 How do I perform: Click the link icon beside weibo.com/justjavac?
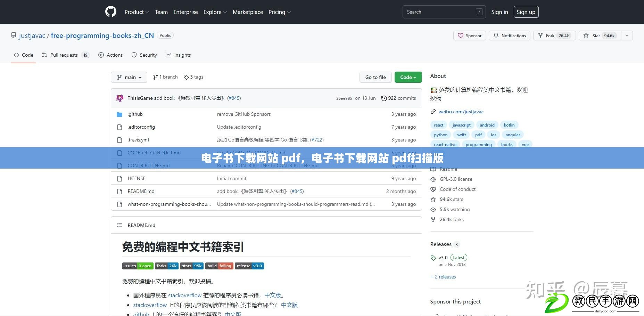(x=433, y=112)
